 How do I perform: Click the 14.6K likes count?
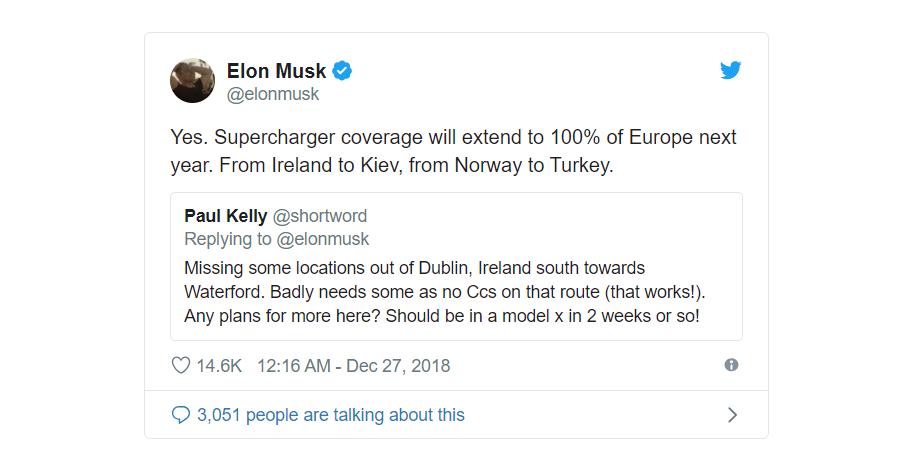point(219,365)
